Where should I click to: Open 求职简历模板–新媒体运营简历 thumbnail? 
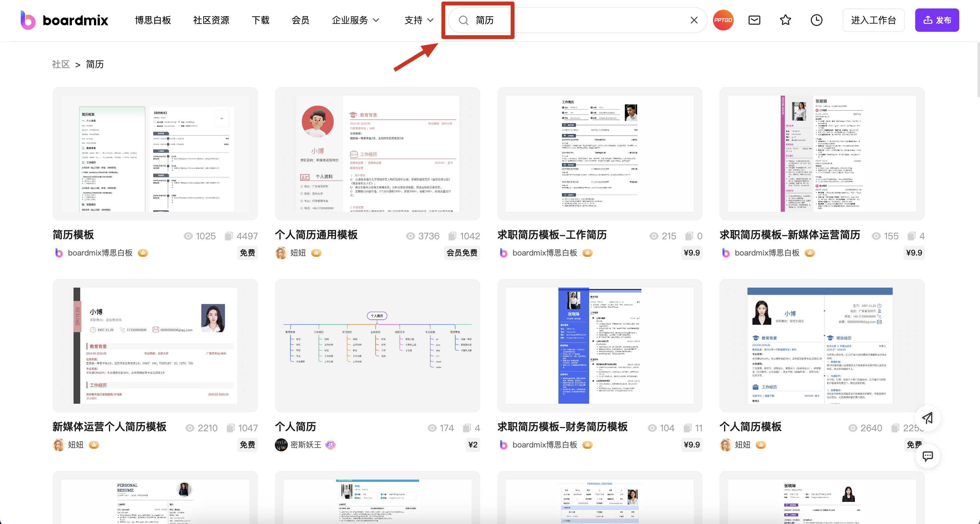coord(822,153)
